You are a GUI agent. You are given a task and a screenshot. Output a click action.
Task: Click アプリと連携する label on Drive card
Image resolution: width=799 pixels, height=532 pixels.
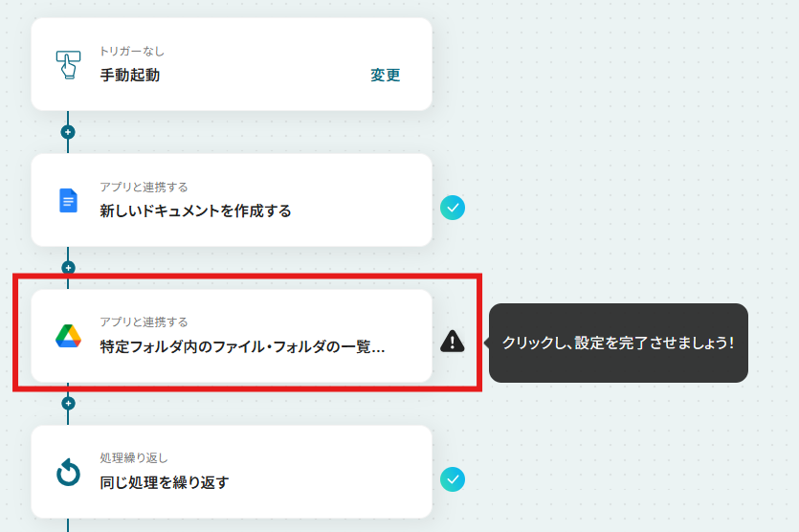pos(144,322)
